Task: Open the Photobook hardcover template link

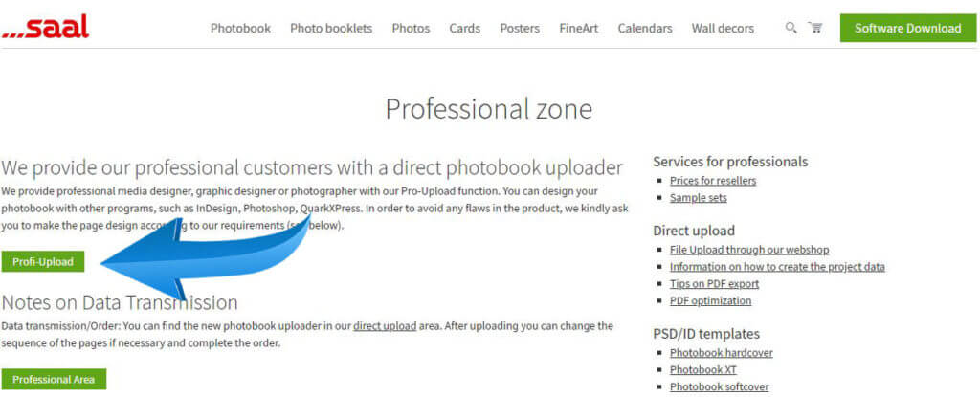Action: coord(722,353)
